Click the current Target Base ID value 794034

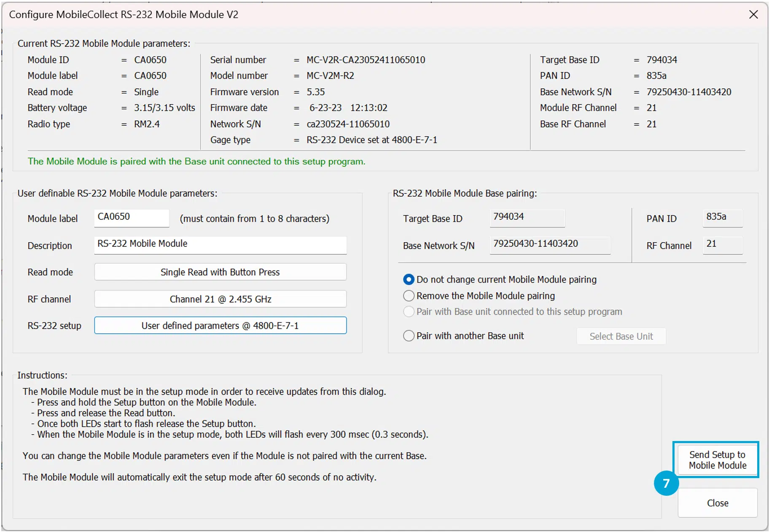click(662, 60)
